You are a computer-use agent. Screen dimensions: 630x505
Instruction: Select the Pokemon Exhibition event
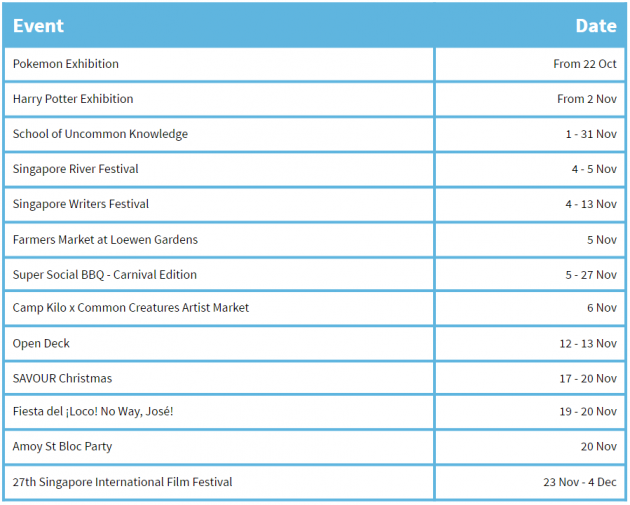point(66,64)
